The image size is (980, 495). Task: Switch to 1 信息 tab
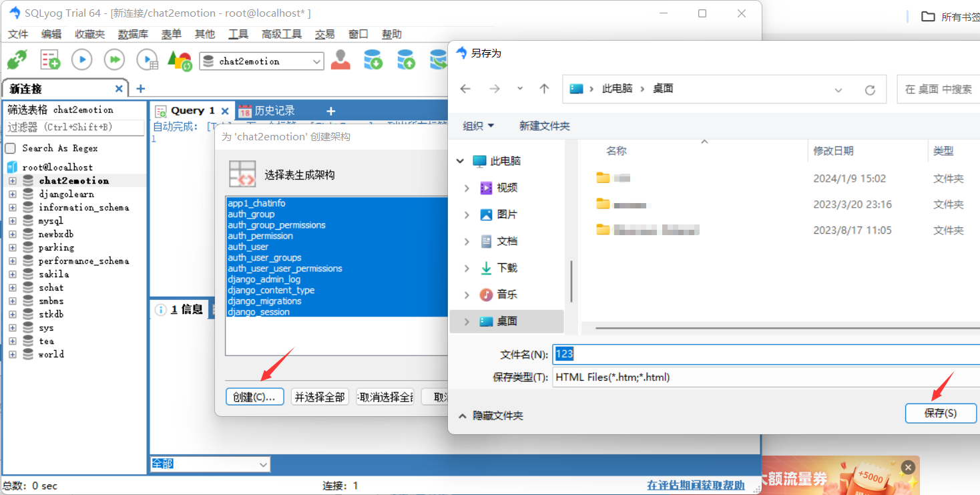[180, 309]
